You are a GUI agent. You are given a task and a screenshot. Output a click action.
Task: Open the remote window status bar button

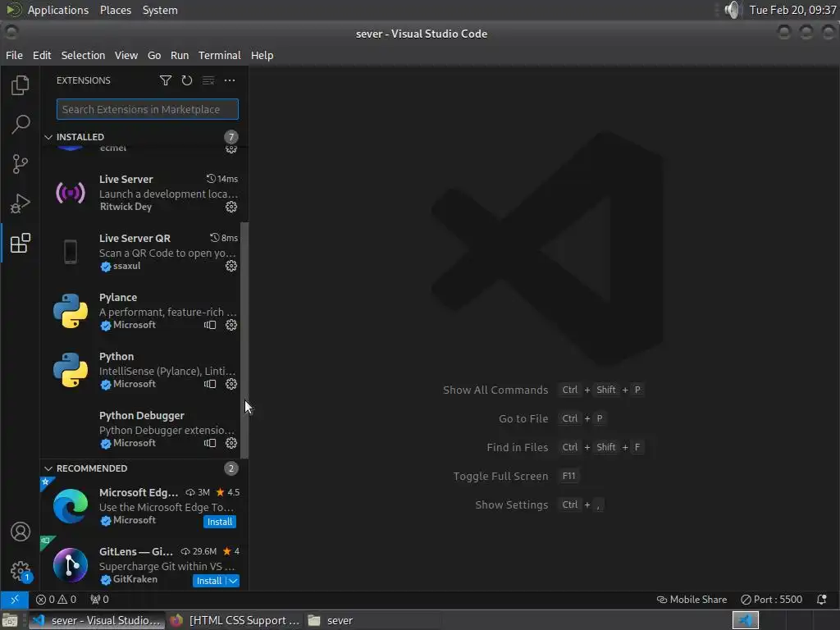pyautogui.click(x=15, y=600)
